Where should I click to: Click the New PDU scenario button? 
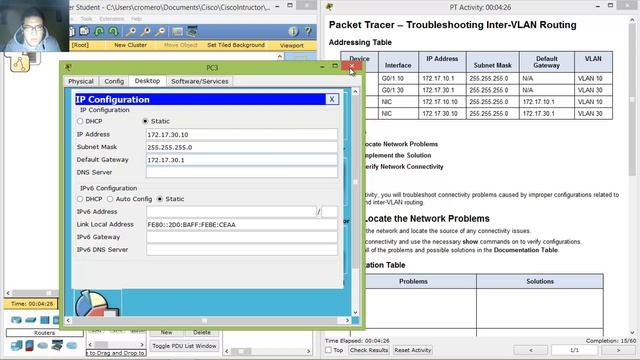[x=166, y=333]
